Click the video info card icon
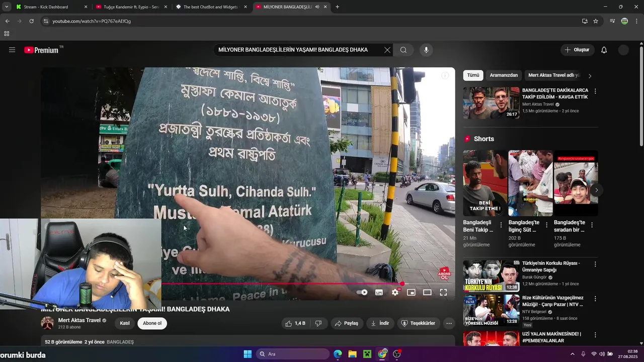Image resolution: width=644 pixels, height=362 pixels. [x=445, y=75]
